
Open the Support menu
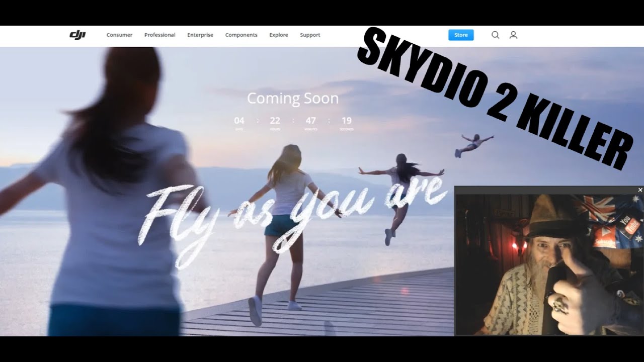click(x=310, y=35)
